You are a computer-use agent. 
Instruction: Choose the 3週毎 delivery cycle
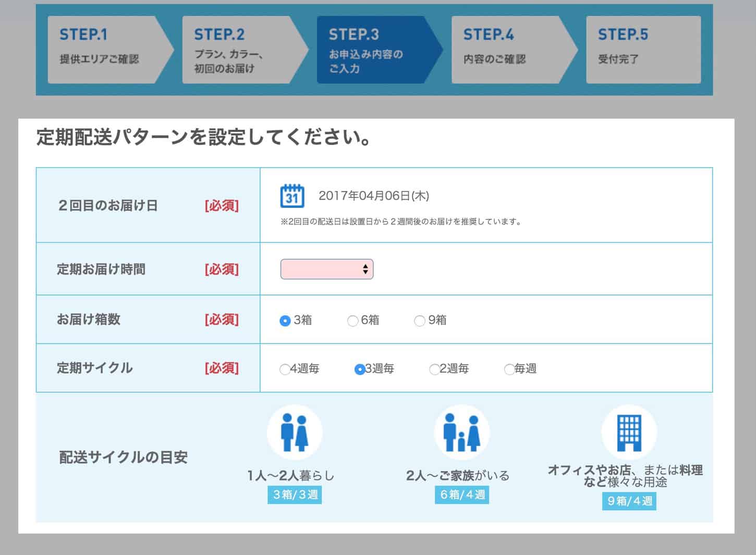359,369
